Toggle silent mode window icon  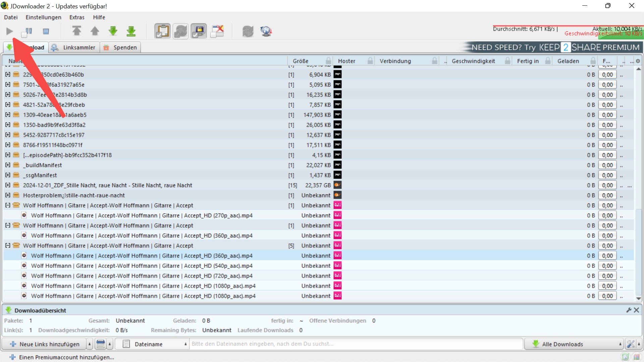coord(217,31)
